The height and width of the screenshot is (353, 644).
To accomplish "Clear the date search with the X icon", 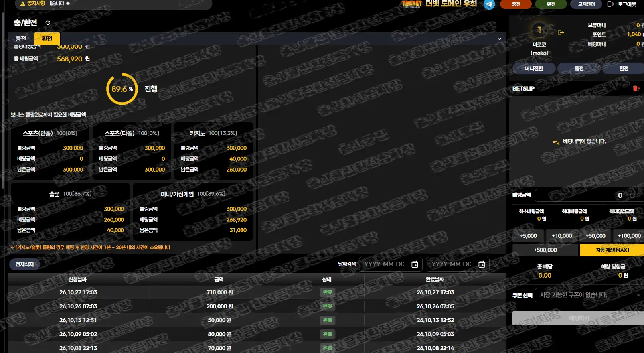I will tap(497, 264).
